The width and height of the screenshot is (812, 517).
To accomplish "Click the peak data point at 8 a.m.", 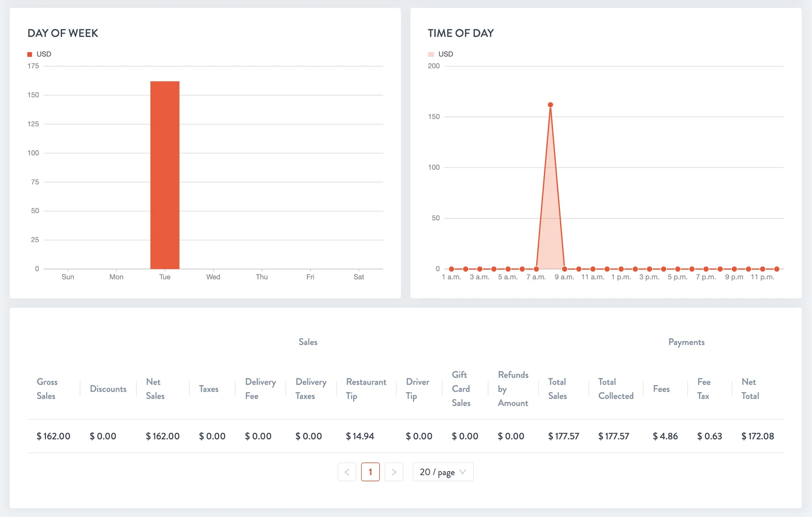I will coord(550,105).
